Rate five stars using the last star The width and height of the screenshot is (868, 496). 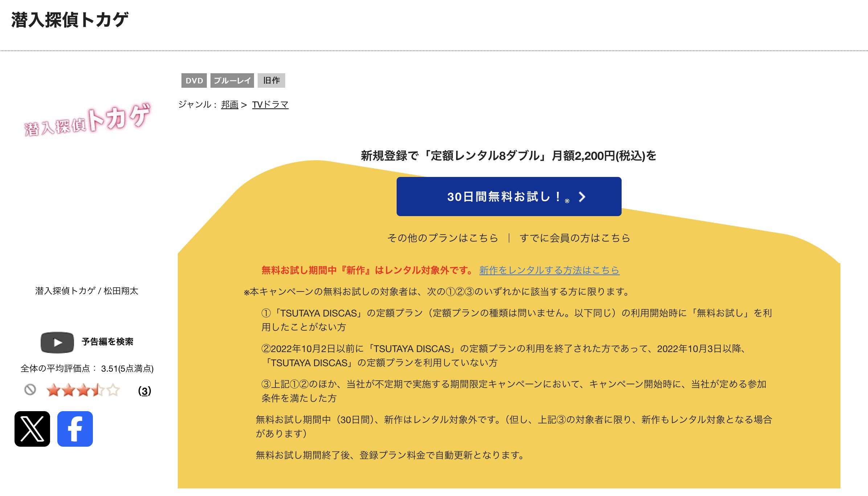point(113,390)
